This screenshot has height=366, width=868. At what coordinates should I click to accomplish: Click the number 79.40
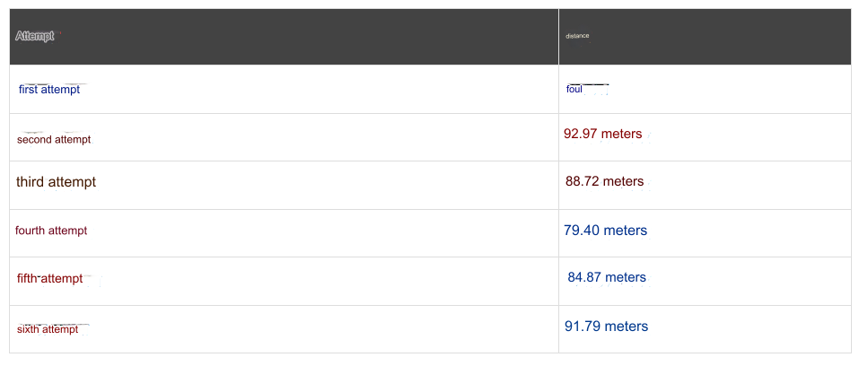point(582,231)
